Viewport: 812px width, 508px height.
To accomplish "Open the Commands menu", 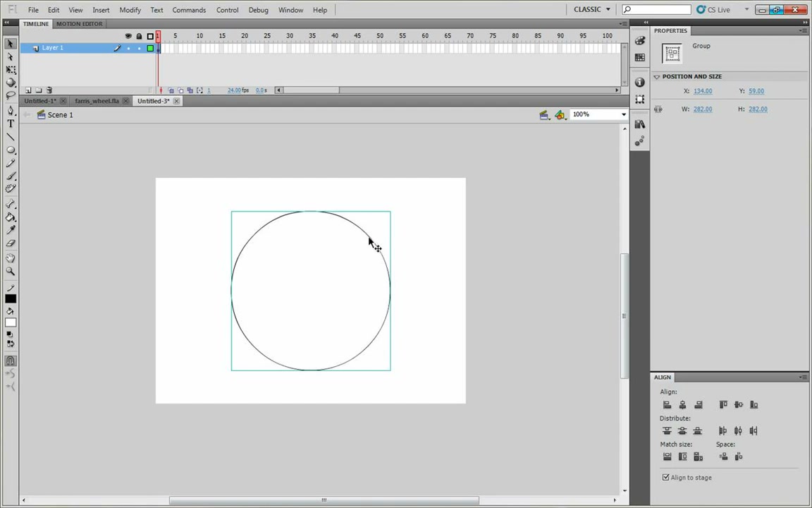I will click(x=189, y=10).
